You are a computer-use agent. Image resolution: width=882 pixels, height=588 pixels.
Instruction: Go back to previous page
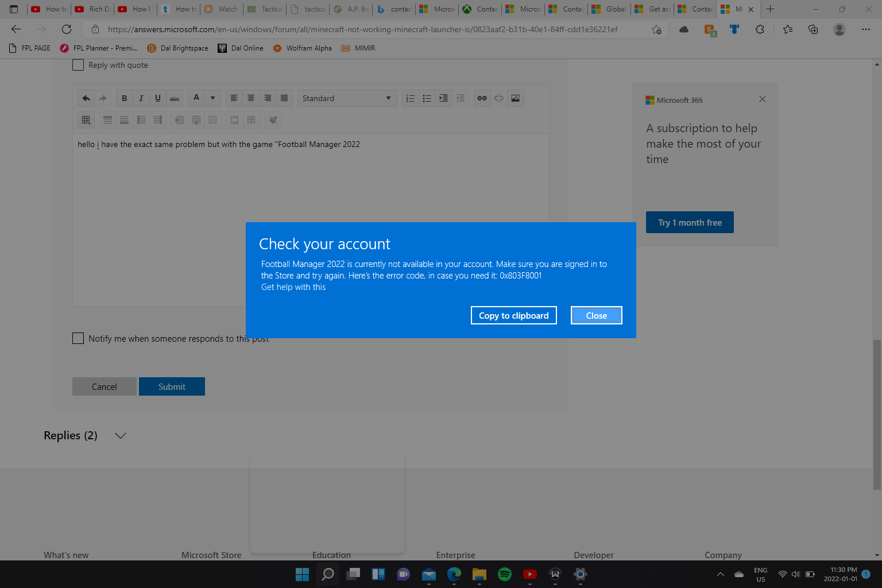(x=16, y=29)
